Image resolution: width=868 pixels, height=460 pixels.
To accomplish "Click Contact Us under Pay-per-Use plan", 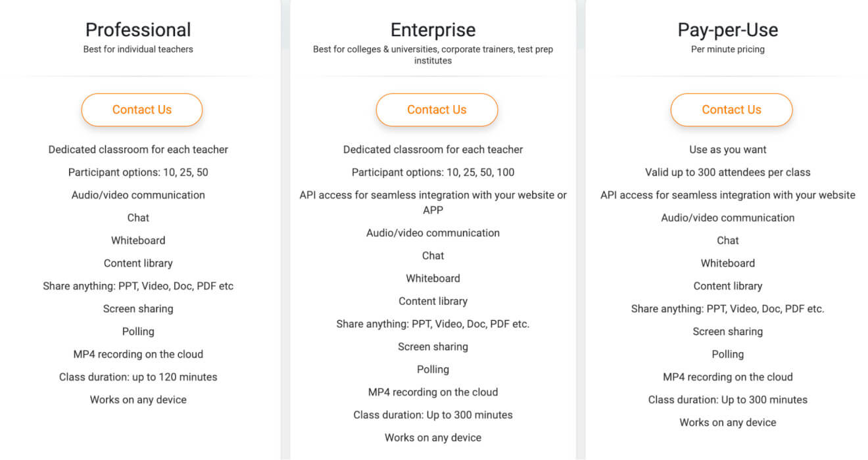I will pos(731,110).
